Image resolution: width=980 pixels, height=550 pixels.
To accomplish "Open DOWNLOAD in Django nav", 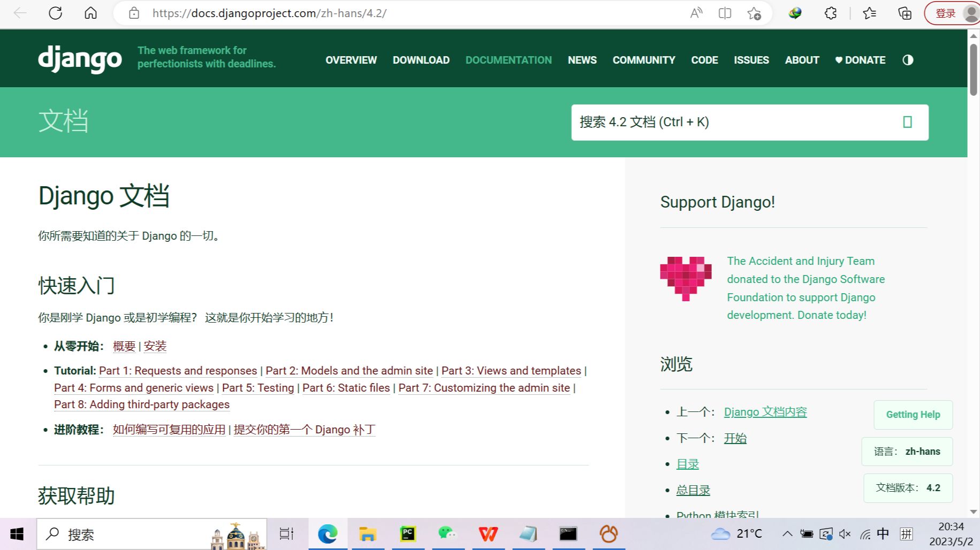I will (x=421, y=60).
